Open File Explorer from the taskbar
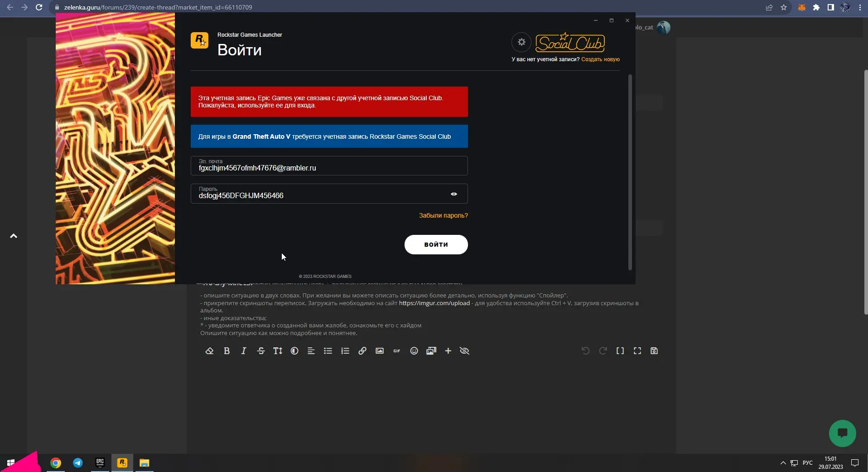The height and width of the screenshot is (472, 868). coord(145,462)
